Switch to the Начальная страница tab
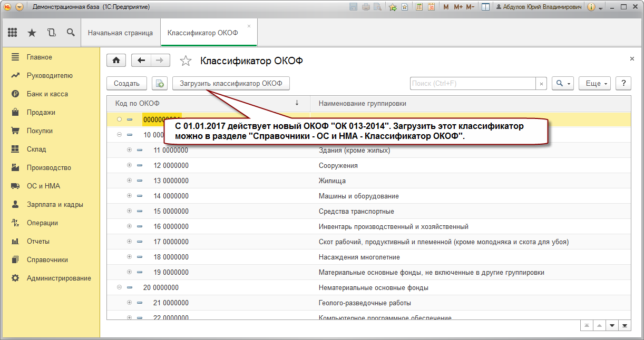Screen dimensions: 644x340 [121, 32]
